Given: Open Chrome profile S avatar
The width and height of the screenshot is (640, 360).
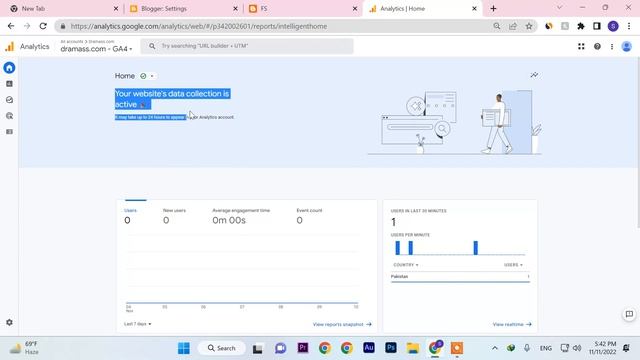Looking at the screenshot, I should pyautogui.click(x=613, y=26).
